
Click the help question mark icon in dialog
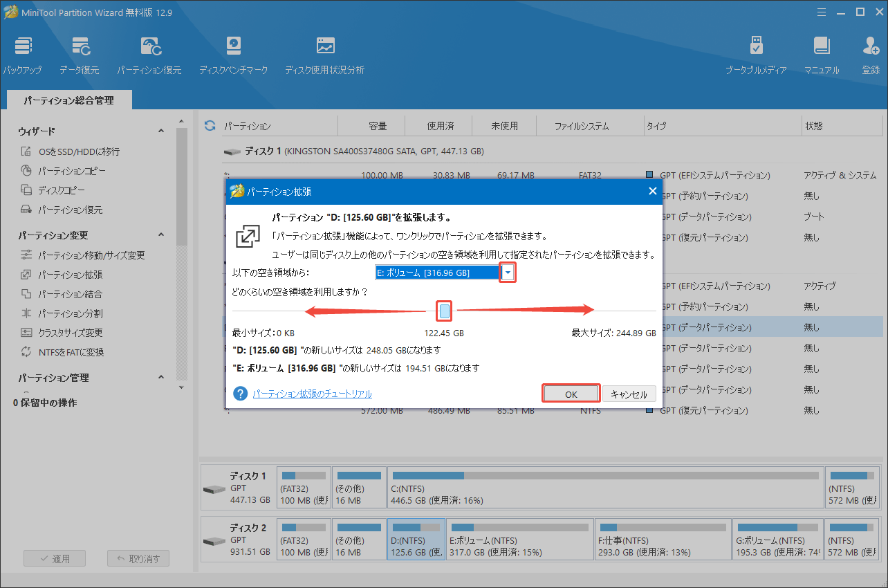[x=241, y=394]
